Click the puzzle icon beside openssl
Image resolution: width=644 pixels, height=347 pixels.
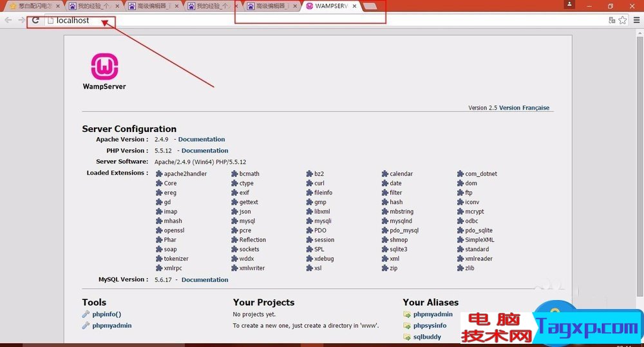159,230
